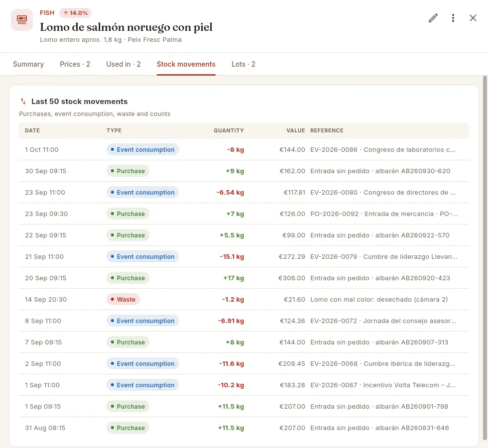The image size is (488, 448).
Task: Click the 7 Sep 09:15 date
Action: point(43,342)
